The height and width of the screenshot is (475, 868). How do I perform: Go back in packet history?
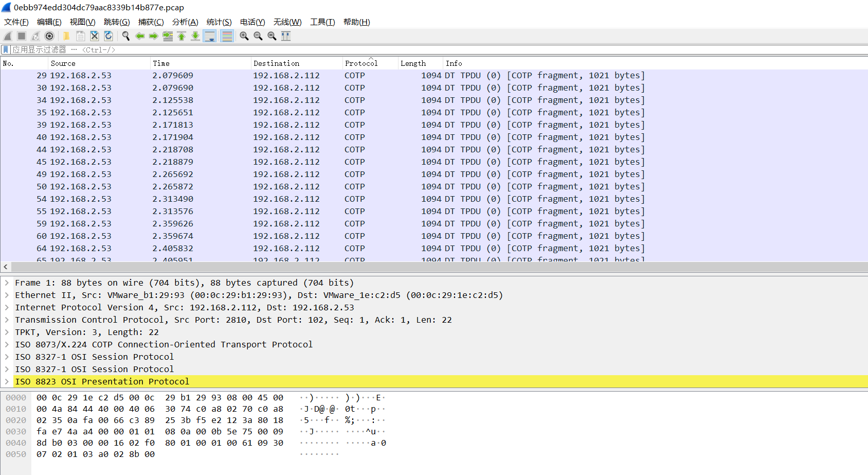[140, 36]
